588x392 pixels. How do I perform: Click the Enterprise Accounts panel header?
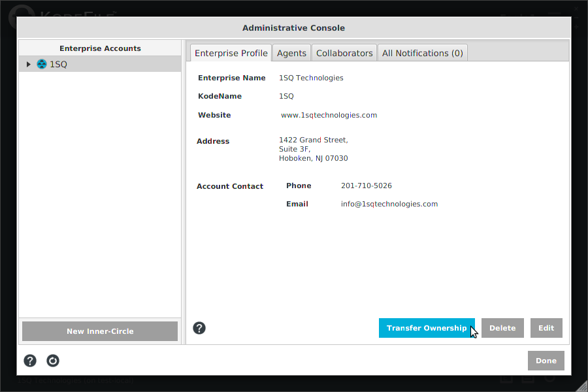pyautogui.click(x=100, y=48)
